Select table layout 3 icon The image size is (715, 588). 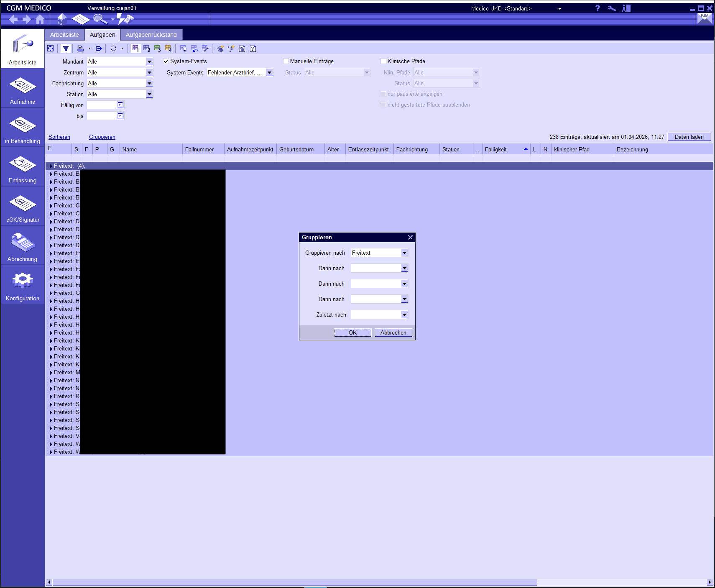(x=157, y=49)
